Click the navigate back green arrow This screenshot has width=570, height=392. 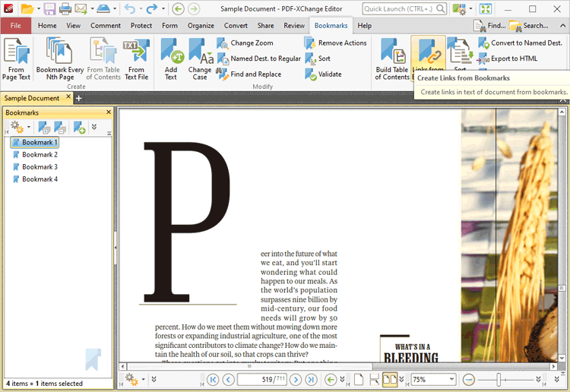coord(331,380)
